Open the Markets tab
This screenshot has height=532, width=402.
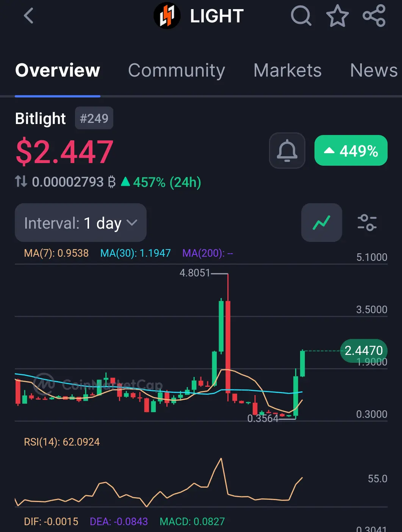[288, 70]
